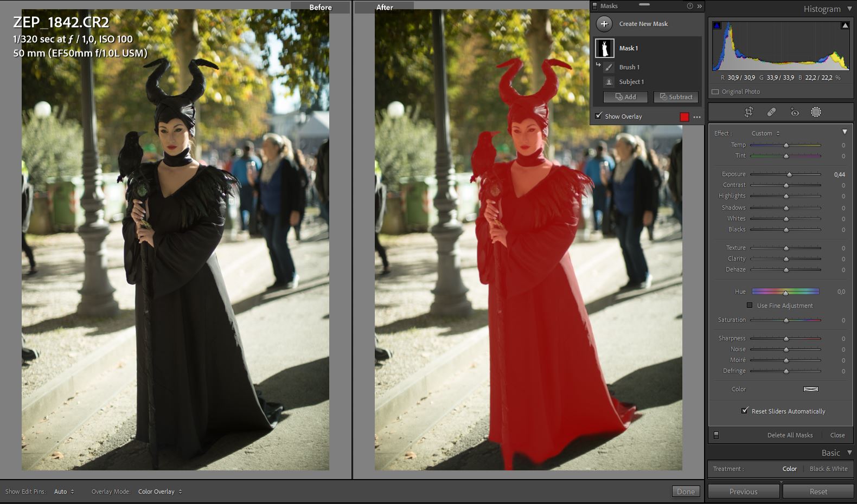Click the Add mask component button
Screen dimensions: 857x504
[x=625, y=97]
